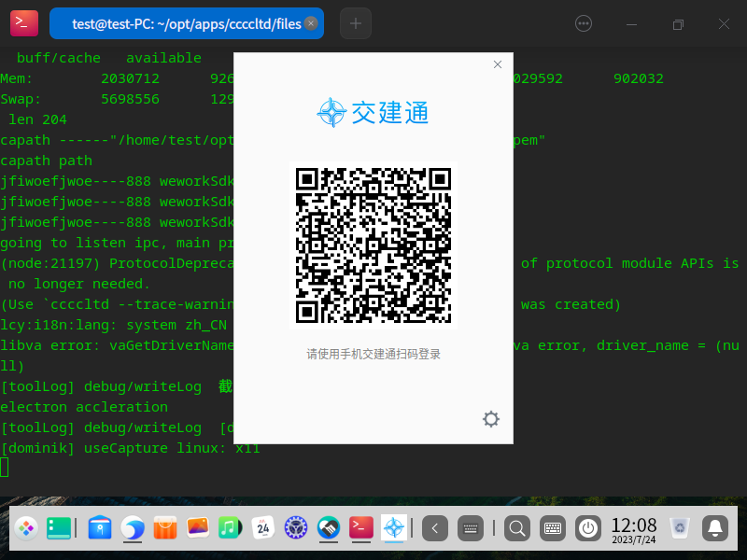Click the 请使用手机交建通扫码登录 prompt text

point(373,355)
